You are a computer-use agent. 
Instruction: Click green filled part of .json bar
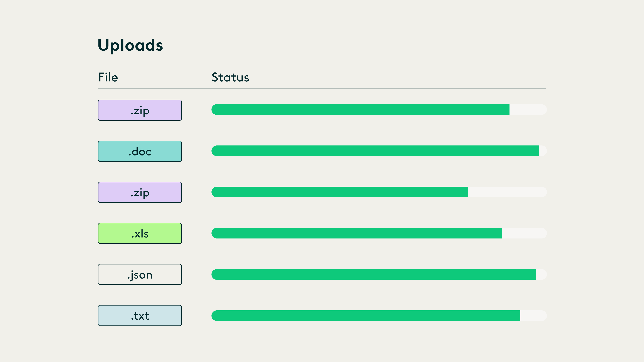pos(374,274)
